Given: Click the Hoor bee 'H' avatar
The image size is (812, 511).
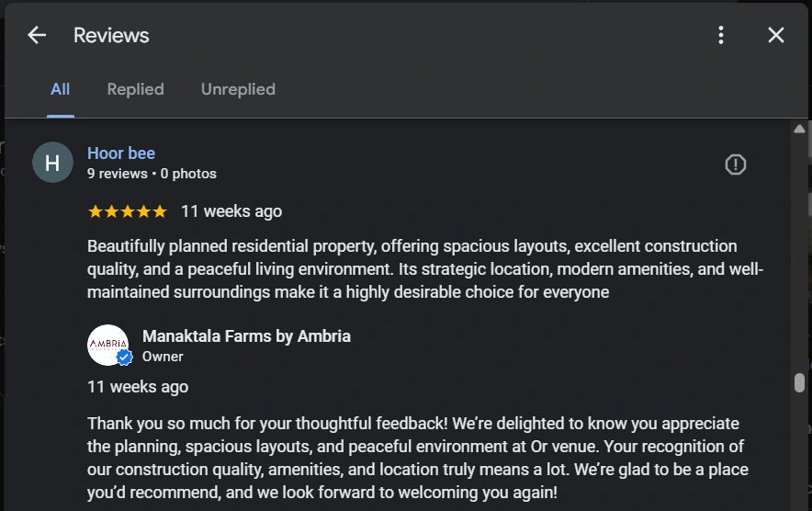Looking at the screenshot, I should [52, 163].
